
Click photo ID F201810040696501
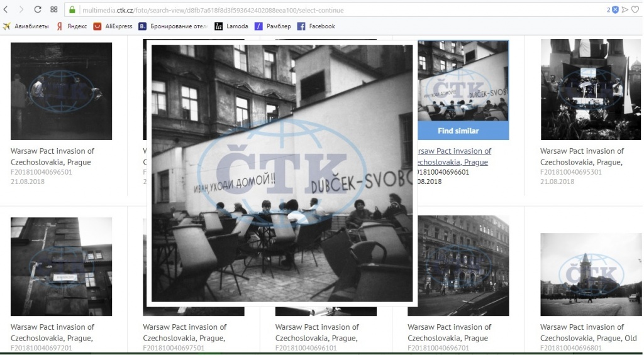pos(42,172)
